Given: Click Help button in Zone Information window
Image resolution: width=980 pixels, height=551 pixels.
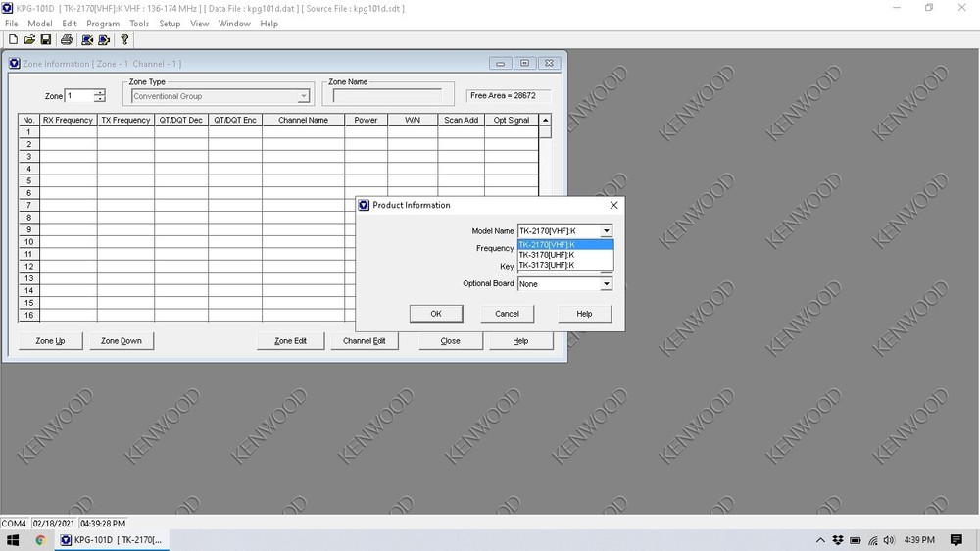Looking at the screenshot, I should (520, 341).
